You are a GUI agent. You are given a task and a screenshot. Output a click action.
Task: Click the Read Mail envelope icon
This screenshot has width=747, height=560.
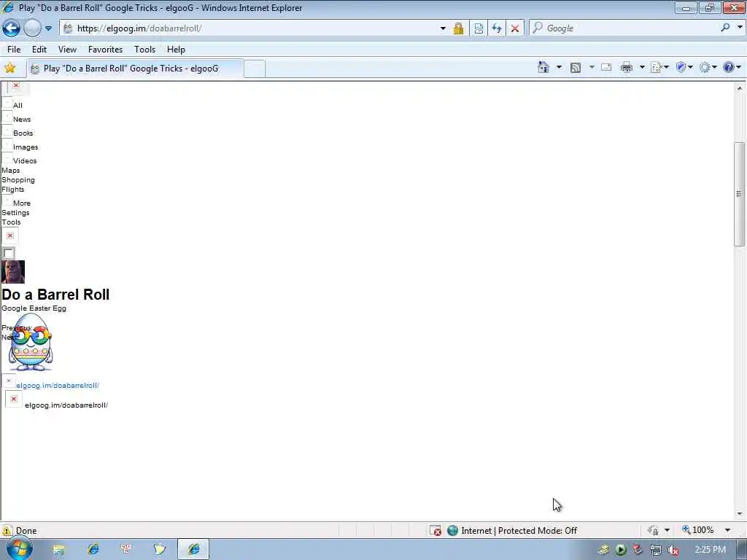click(x=606, y=67)
